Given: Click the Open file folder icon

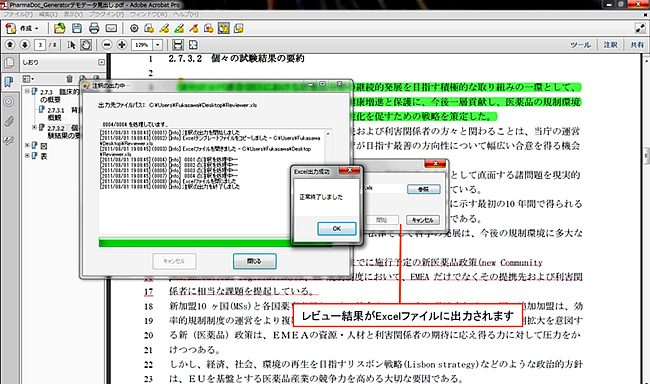Looking at the screenshot, I should 60,28.
